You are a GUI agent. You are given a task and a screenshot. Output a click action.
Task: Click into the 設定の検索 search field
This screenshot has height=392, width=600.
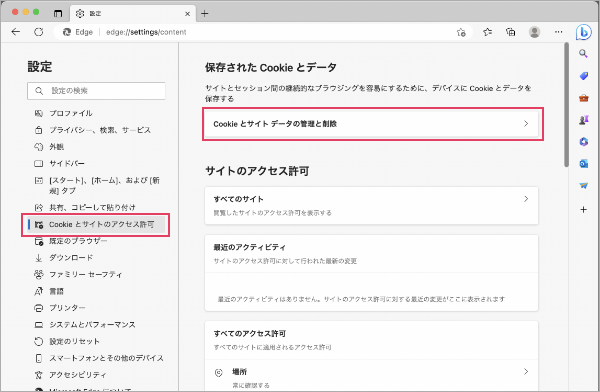coord(96,91)
